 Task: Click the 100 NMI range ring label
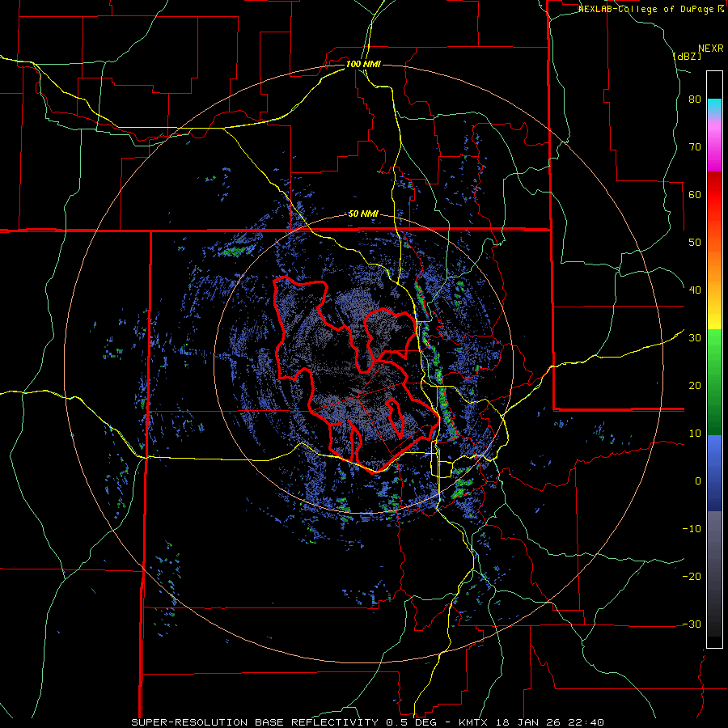coord(363,64)
